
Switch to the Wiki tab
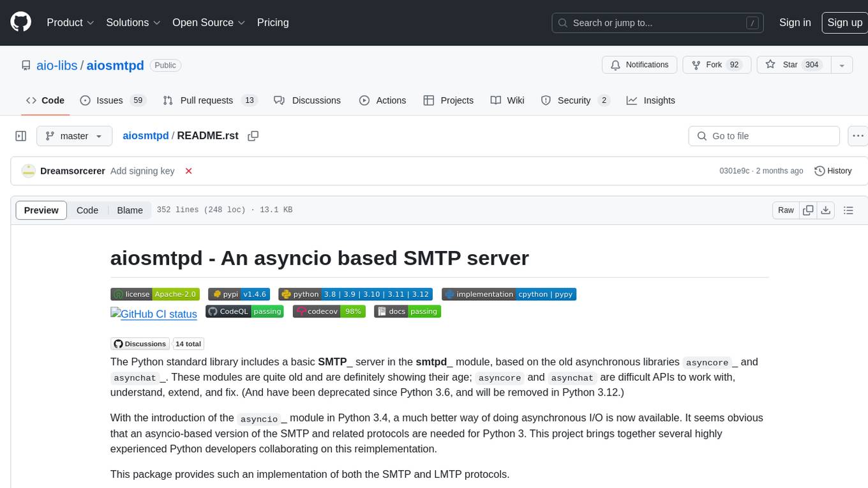507,100
